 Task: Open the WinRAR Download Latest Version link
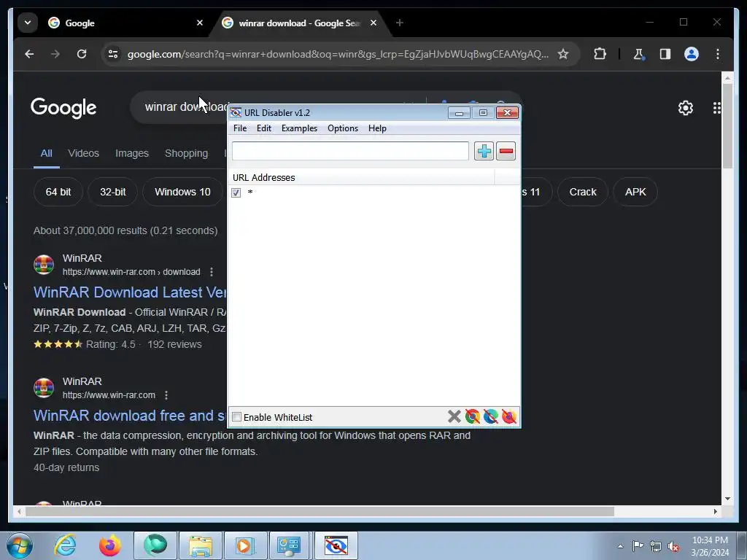(x=130, y=292)
